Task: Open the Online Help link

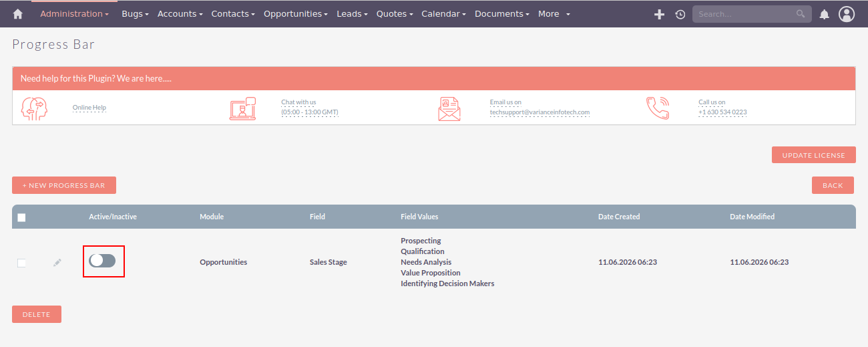Action: pos(89,108)
